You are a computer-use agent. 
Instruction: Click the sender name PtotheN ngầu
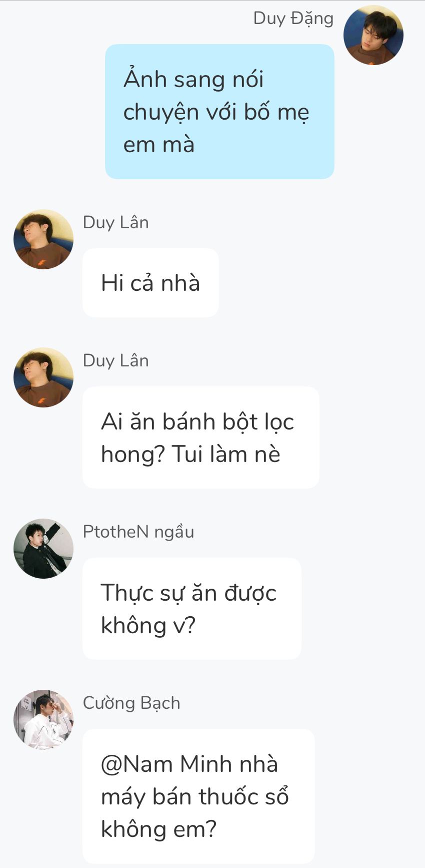point(138,532)
